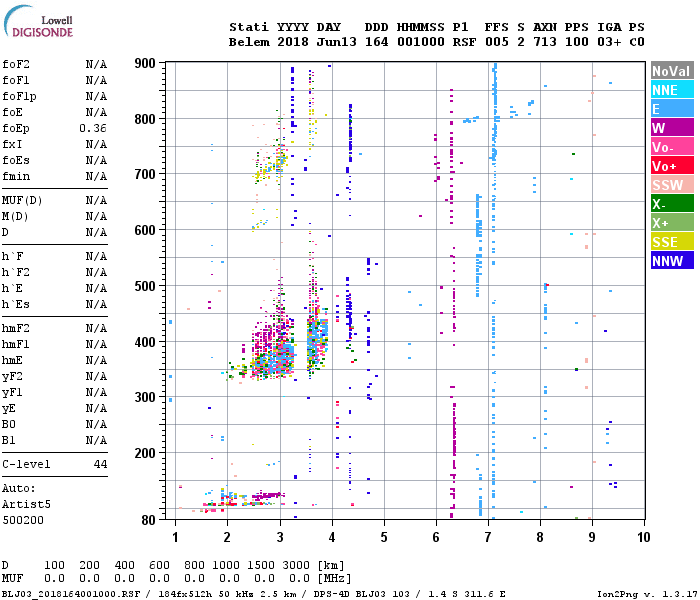
Task: Click the C-level value 44
Action: pyautogui.click(x=100, y=464)
